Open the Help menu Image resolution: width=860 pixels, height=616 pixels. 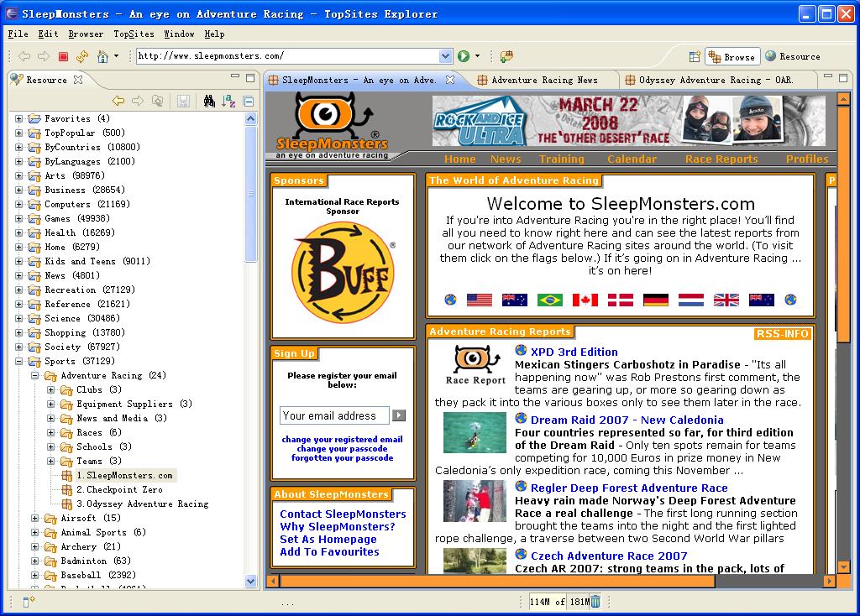[214, 34]
